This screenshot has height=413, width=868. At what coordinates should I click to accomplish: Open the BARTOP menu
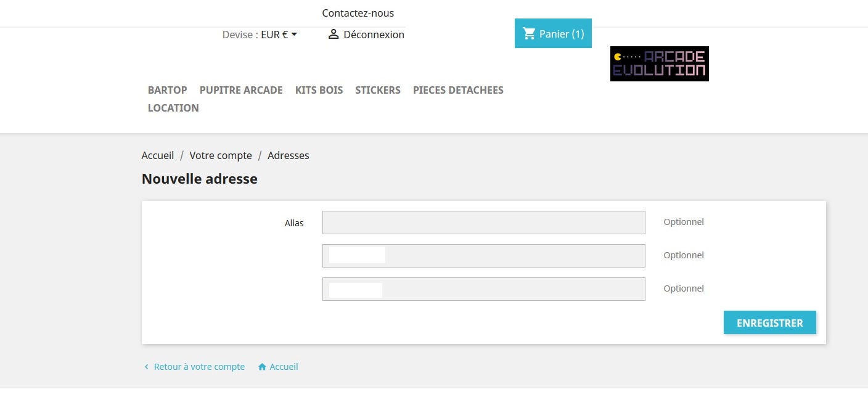point(167,90)
